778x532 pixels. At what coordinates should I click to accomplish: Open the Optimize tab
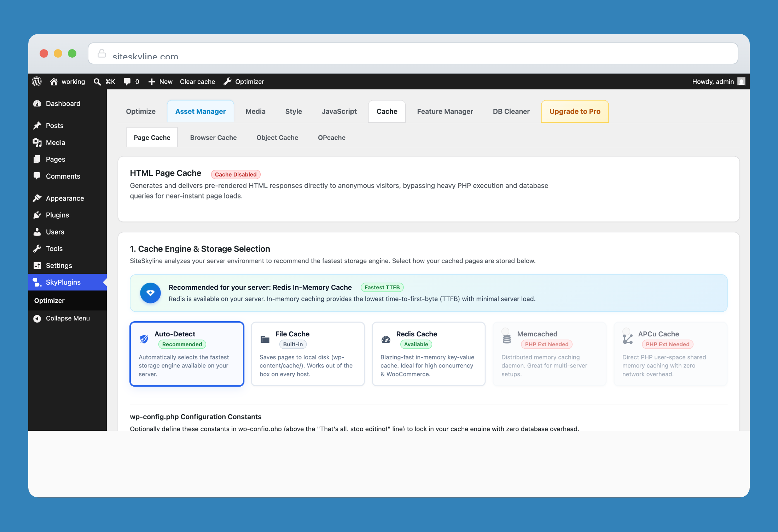(141, 111)
